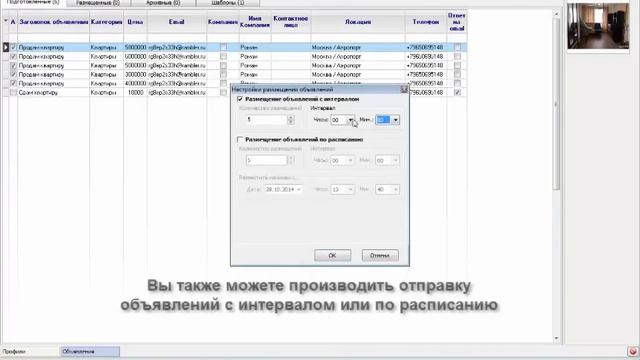Uncheck the A checkbox of the 3000000 row
The height and width of the screenshot is (360, 640).
tap(13, 74)
